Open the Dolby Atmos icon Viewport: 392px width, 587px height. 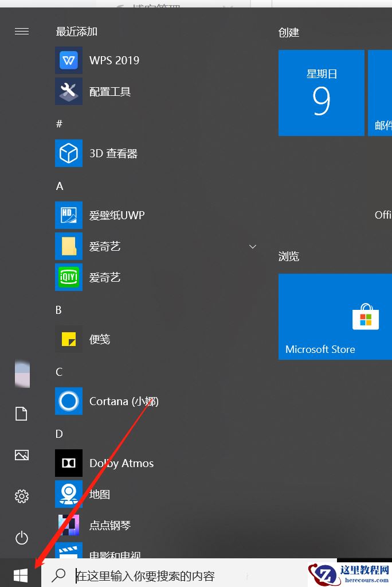(69, 463)
